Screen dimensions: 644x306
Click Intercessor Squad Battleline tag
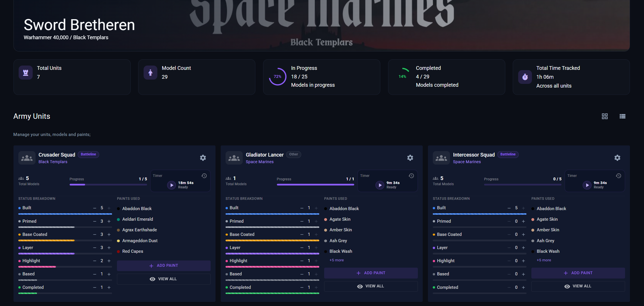508,154
